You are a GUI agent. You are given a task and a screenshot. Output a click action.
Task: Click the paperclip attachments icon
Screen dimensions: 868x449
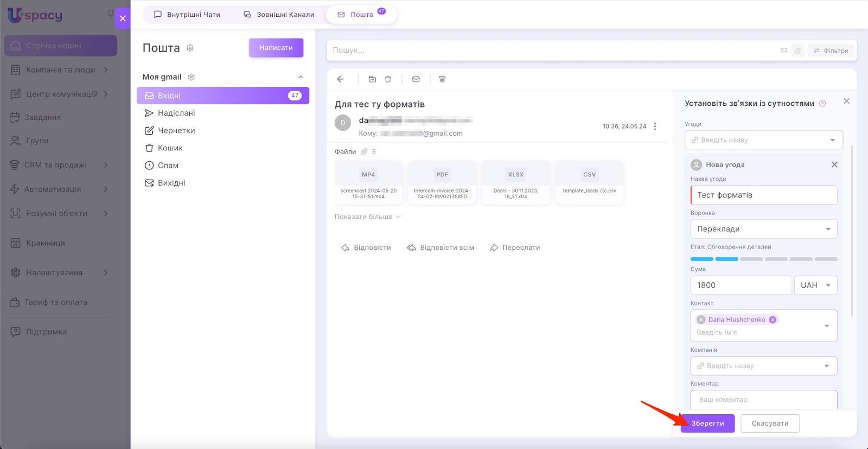tap(364, 152)
